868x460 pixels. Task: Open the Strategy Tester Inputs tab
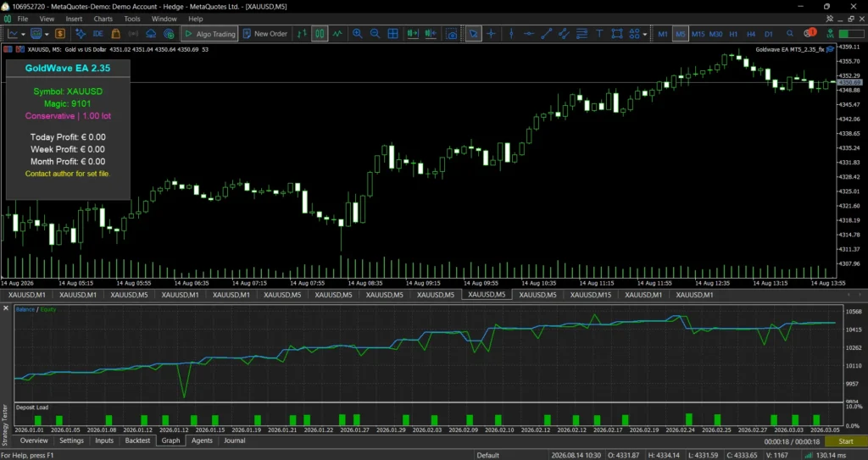pos(104,441)
